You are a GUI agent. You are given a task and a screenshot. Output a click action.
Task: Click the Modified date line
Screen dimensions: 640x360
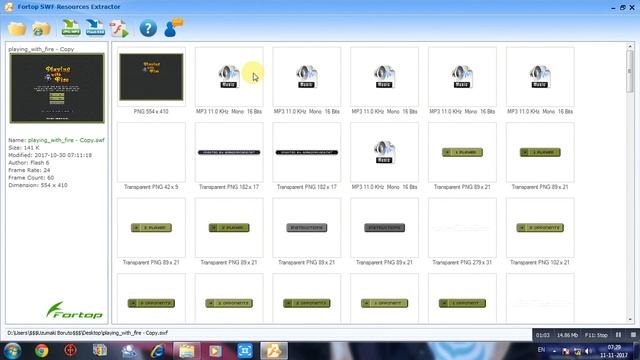50,155
